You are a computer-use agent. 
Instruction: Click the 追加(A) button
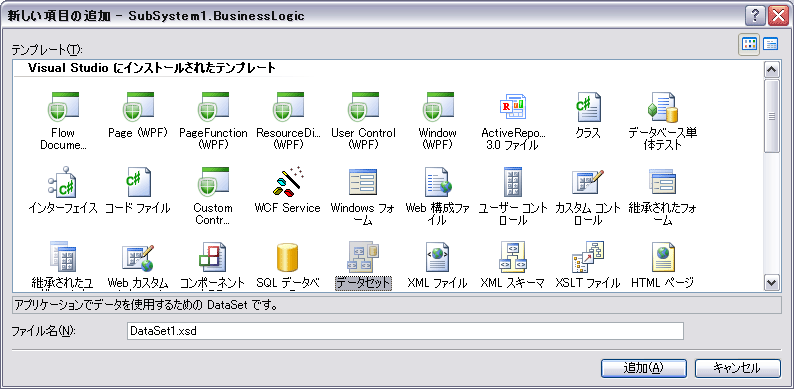tap(644, 368)
